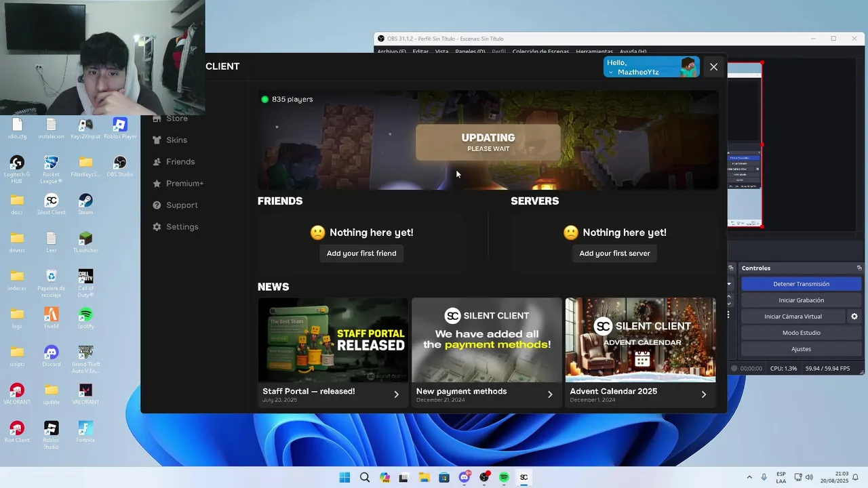Select the Logitech G HUB desktop icon
868x488 pixels.
[17, 169]
